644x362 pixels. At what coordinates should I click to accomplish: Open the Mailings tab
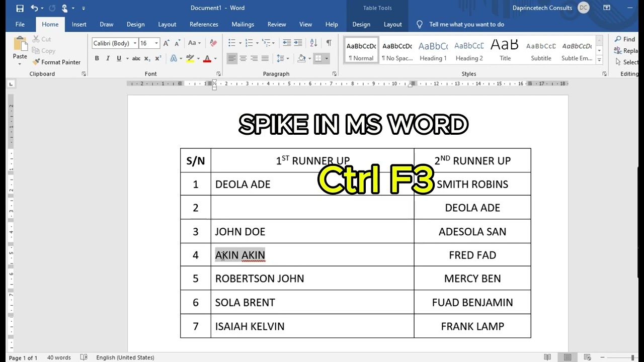[x=243, y=24]
